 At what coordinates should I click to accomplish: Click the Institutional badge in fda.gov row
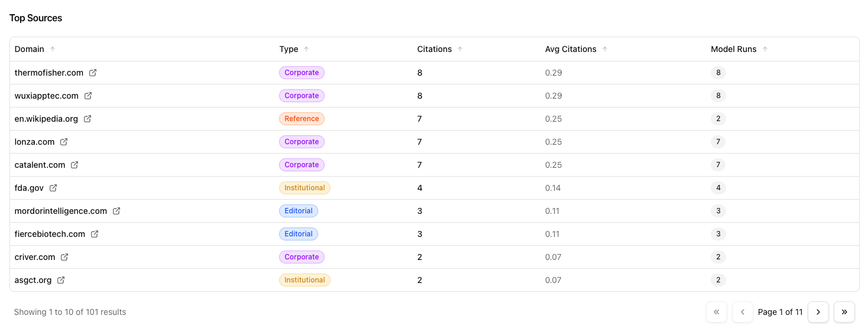tap(305, 188)
